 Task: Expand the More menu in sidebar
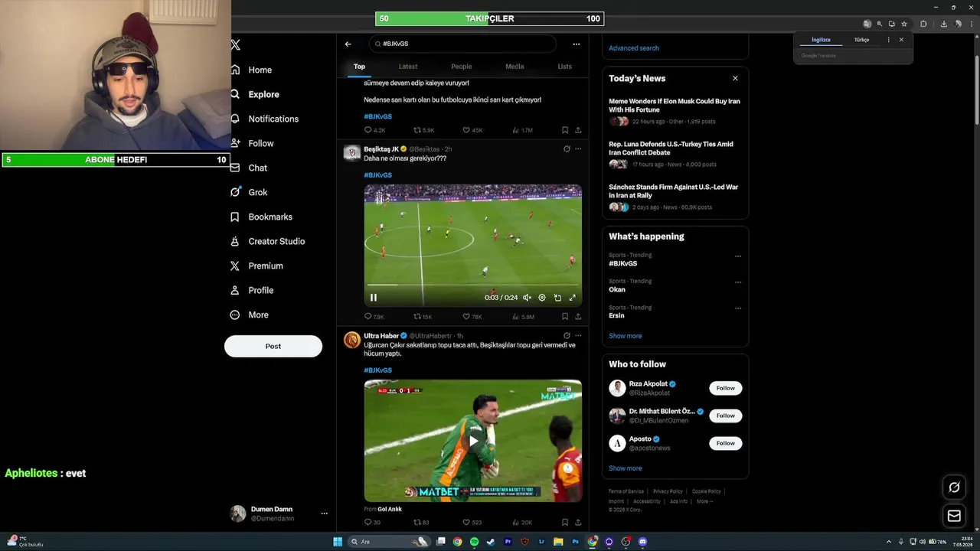250,315
